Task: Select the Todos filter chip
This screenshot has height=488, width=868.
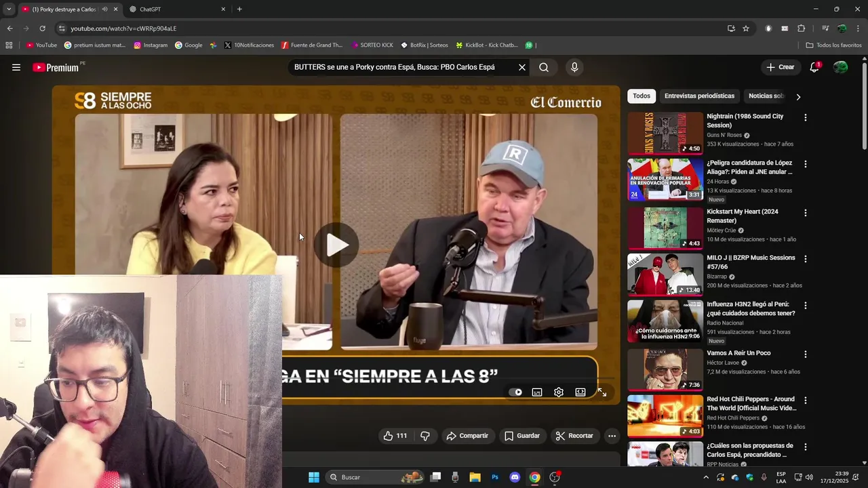Action: tap(642, 96)
